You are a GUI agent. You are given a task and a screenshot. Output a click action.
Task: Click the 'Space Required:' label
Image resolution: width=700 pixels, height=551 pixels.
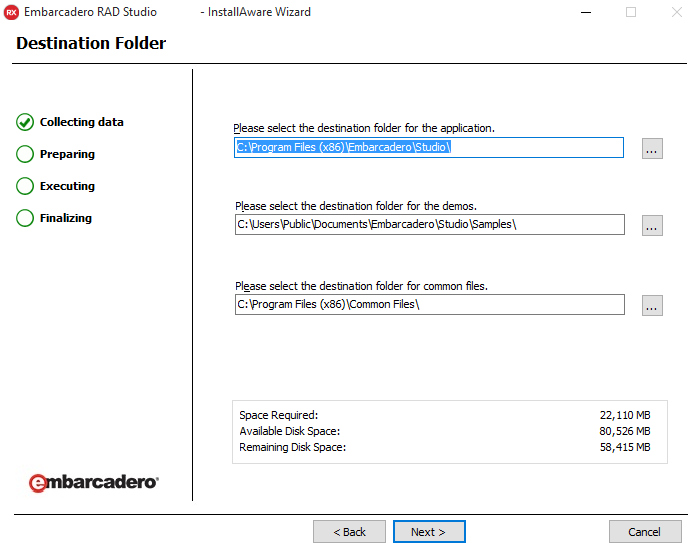(x=279, y=415)
